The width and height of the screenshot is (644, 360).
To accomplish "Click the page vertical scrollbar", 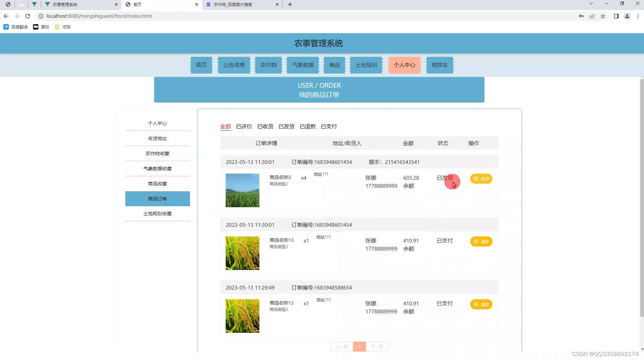I will point(642,198).
